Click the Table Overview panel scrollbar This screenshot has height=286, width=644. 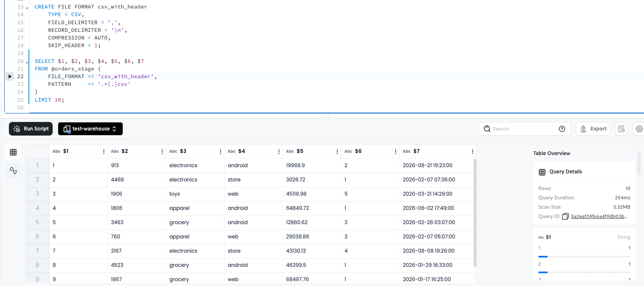[x=639, y=163]
